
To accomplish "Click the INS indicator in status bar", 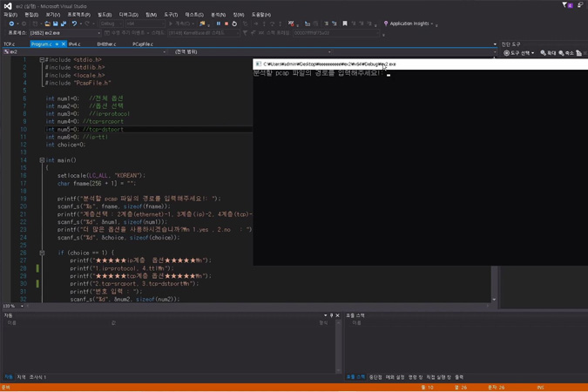I will pyautogui.click(x=540, y=388).
